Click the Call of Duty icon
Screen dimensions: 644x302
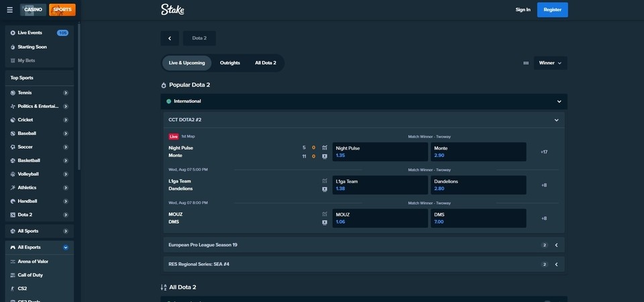13,275
